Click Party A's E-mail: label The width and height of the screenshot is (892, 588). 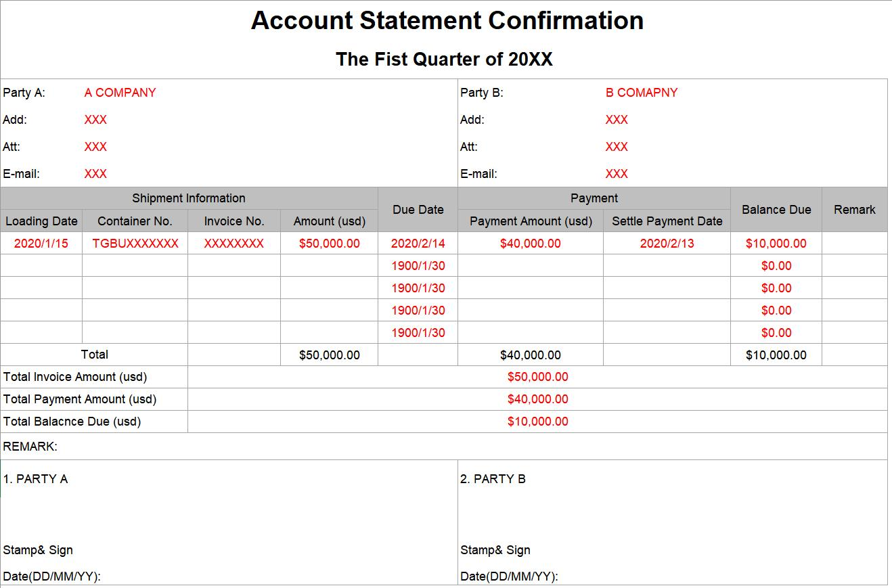21,174
